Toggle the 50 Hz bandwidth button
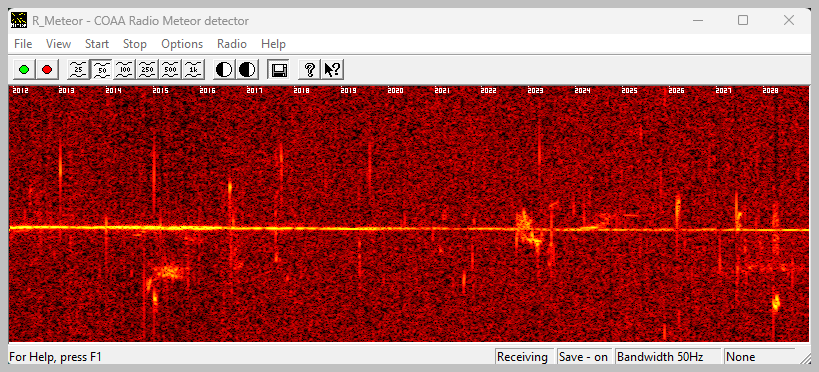 pos(102,69)
